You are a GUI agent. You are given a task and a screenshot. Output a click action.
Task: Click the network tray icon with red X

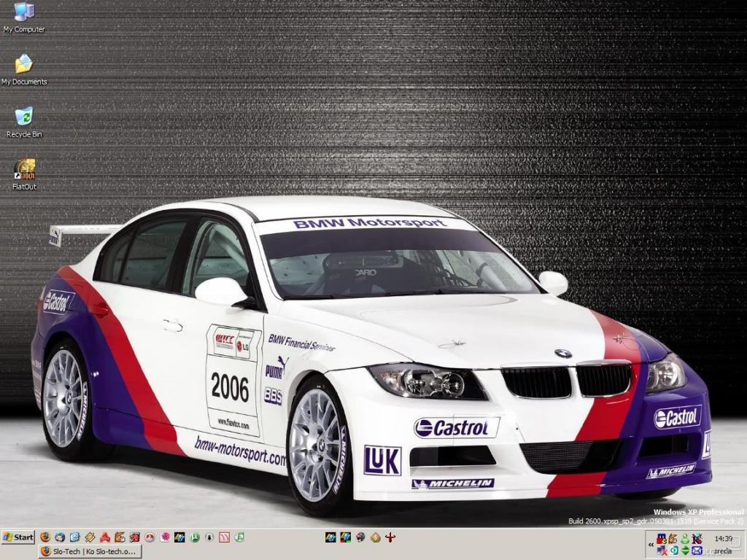pyautogui.click(x=661, y=551)
